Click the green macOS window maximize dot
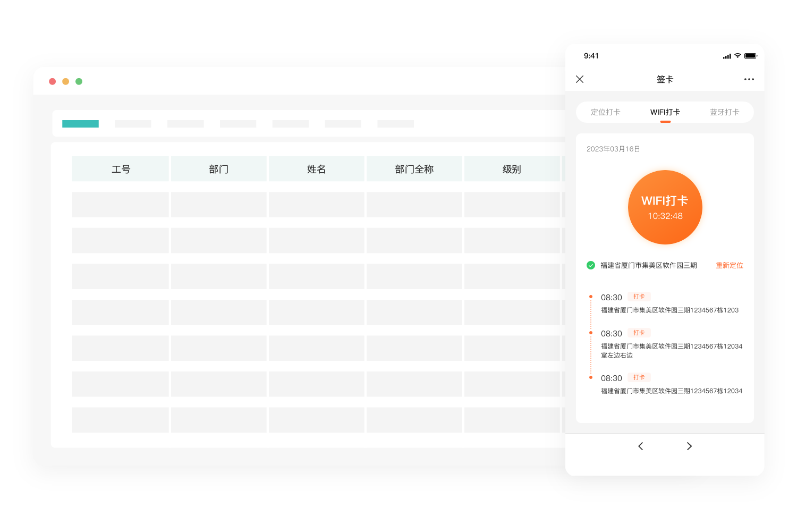 coord(79,81)
